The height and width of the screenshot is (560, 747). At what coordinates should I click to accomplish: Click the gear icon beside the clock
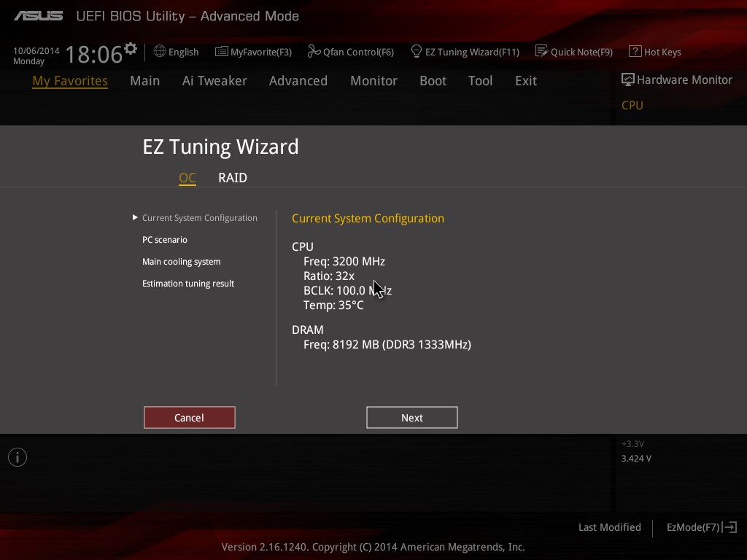pyautogui.click(x=131, y=49)
